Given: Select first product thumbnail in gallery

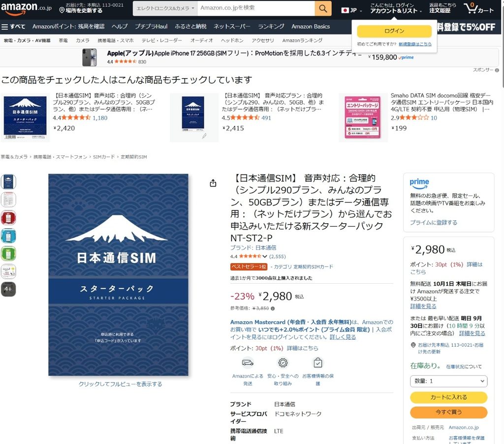Looking at the screenshot, I should (9, 182).
